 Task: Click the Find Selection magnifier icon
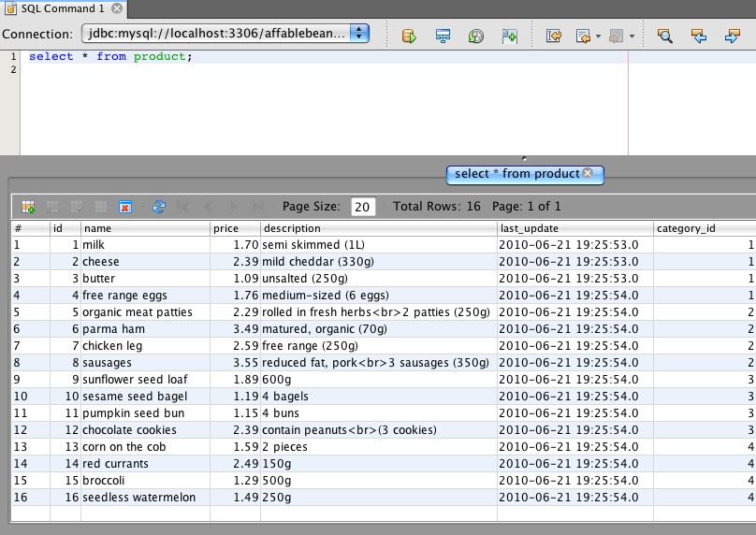coord(665,36)
